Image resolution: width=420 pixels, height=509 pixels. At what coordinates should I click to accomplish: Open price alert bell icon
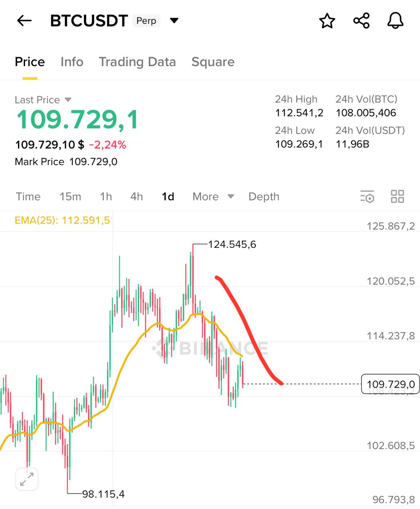tap(395, 21)
